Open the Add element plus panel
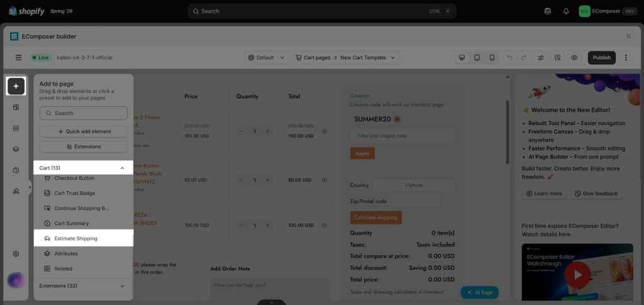Viewport: 644px width, 305px height. click(16, 86)
